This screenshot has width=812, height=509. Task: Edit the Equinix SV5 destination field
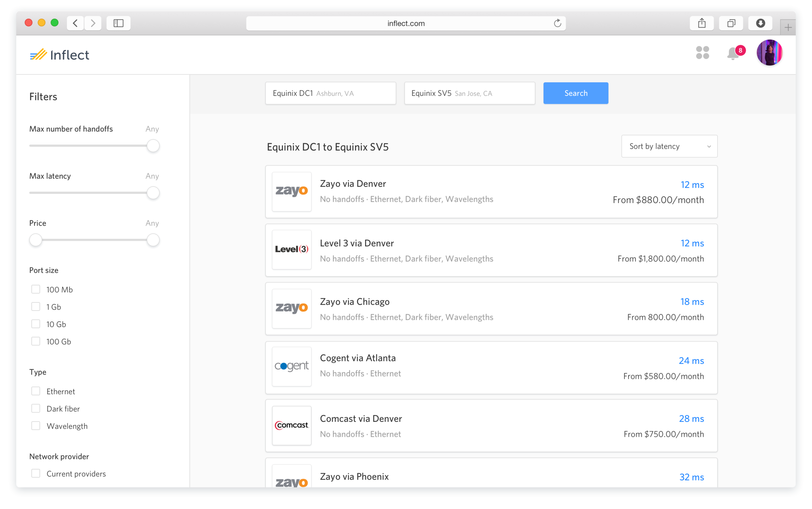click(469, 93)
